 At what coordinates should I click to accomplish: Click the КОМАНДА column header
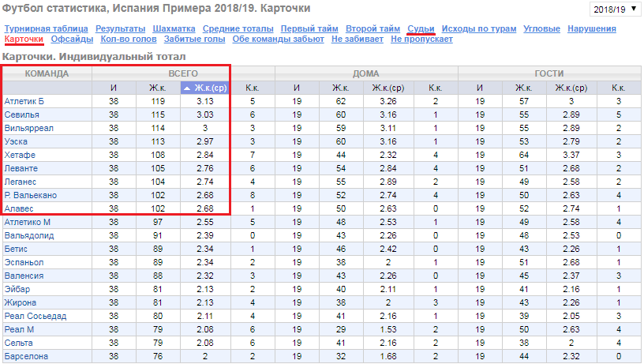click(x=47, y=74)
